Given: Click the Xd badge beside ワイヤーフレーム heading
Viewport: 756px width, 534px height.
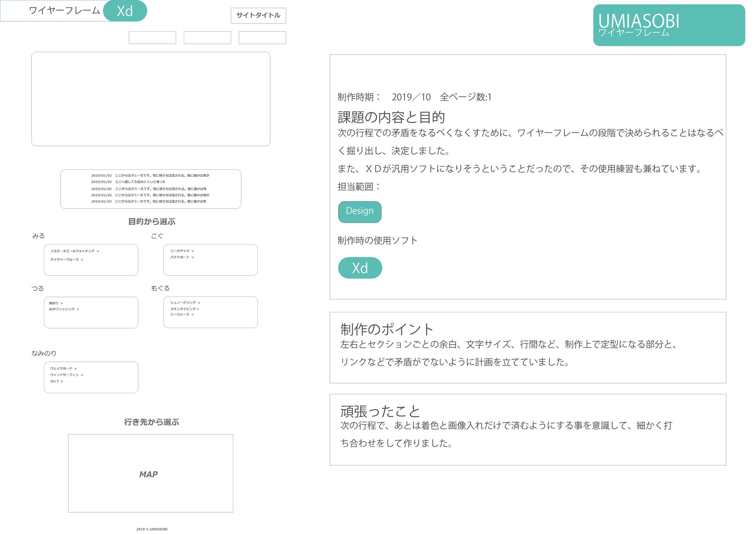Looking at the screenshot, I should 125,11.
